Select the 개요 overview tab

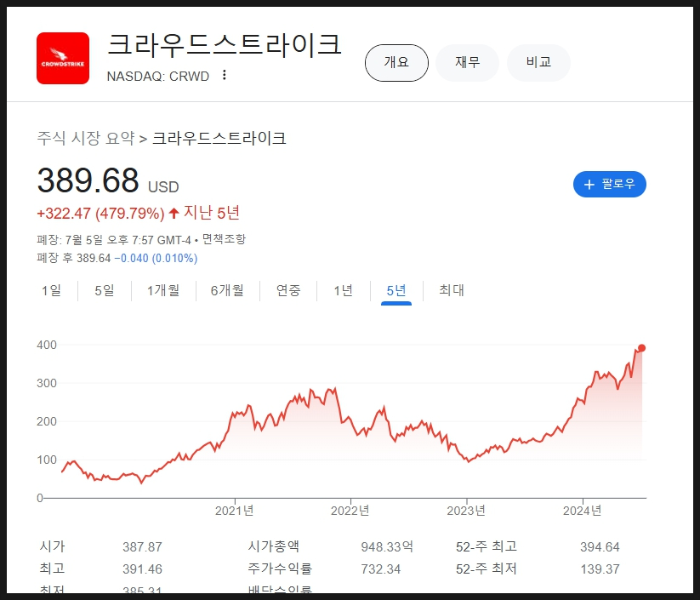pos(396,62)
